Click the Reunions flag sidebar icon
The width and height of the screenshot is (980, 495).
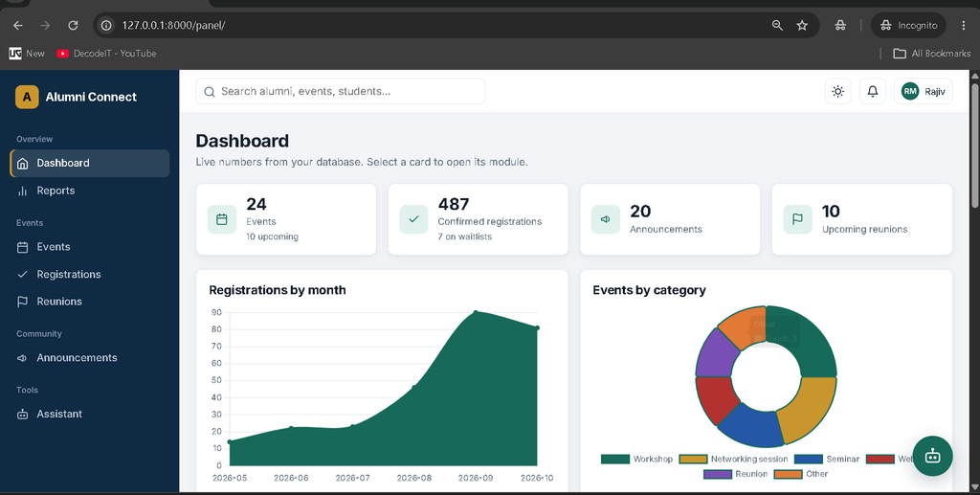[23, 302]
